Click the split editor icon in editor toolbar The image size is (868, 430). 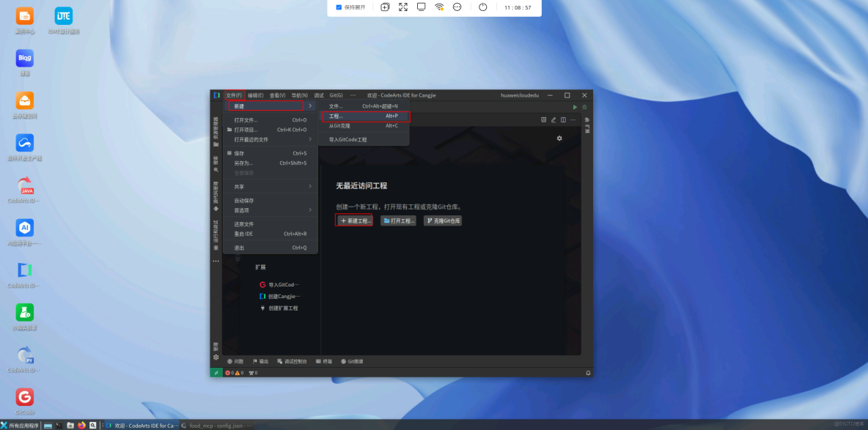tap(563, 119)
